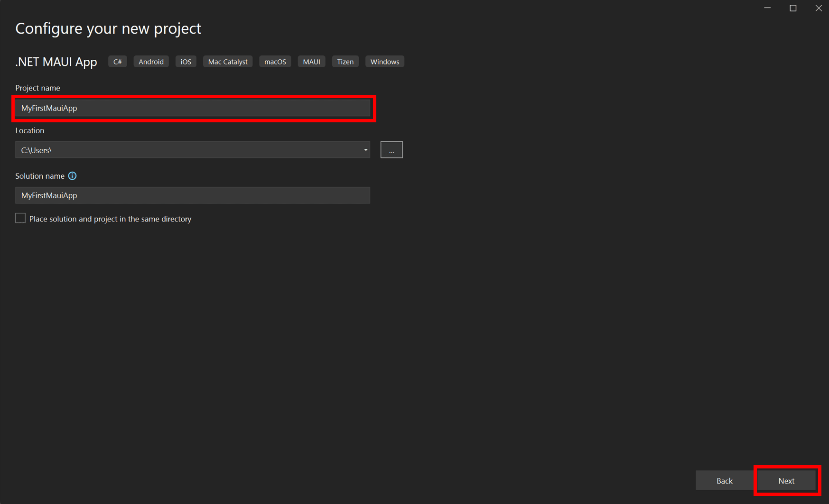
Task: Close the Configure your new project dialog
Action: (819, 8)
